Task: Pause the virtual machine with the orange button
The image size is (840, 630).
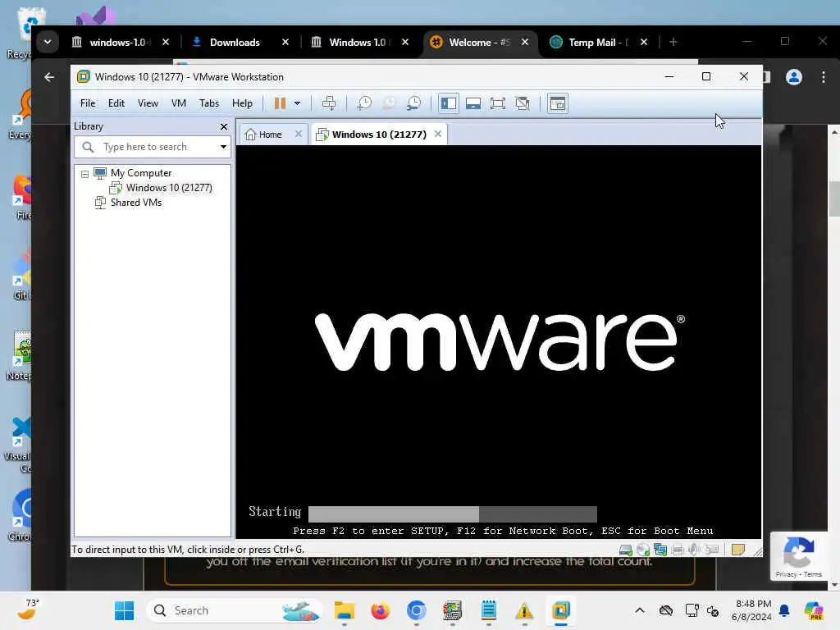Action: click(x=280, y=103)
